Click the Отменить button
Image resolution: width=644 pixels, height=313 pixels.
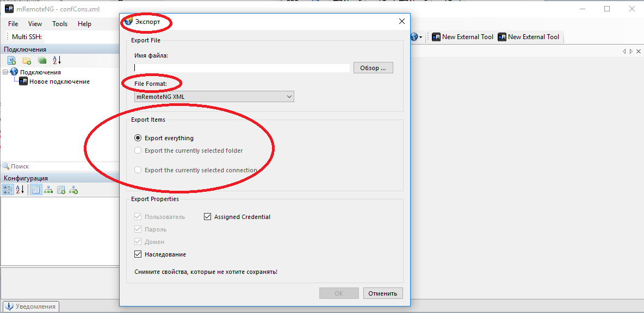click(383, 293)
